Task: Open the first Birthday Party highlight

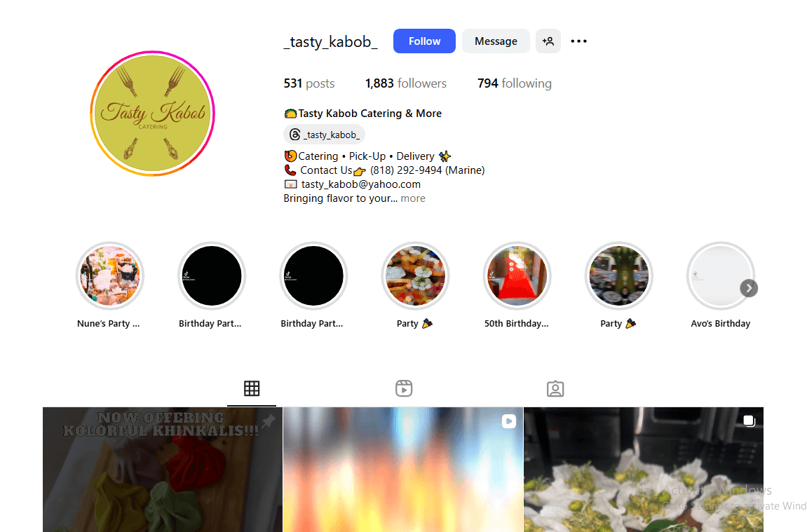Action: (212, 275)
